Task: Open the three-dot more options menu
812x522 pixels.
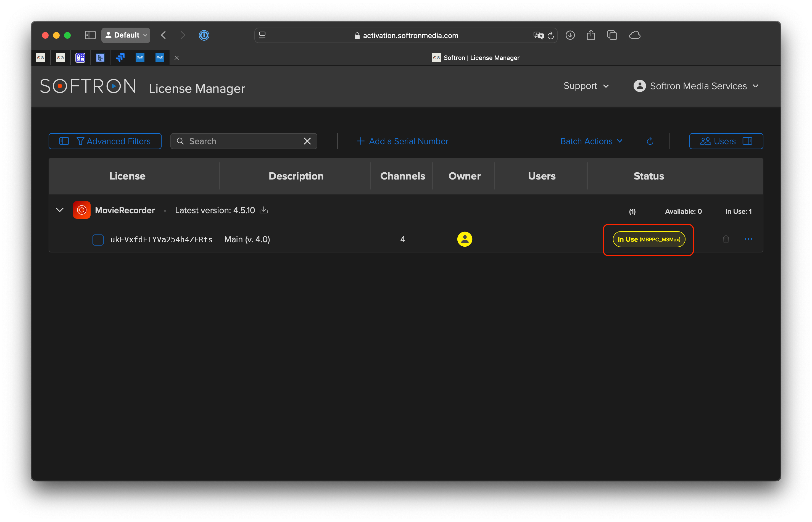Action: [x=748, y=239]
